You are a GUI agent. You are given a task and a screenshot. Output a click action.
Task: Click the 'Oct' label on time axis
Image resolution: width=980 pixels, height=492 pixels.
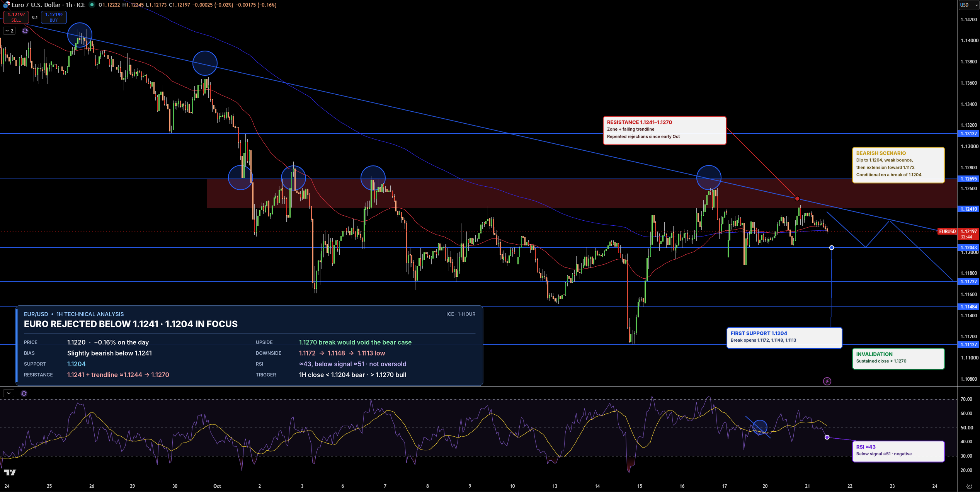tap(217, 486)
